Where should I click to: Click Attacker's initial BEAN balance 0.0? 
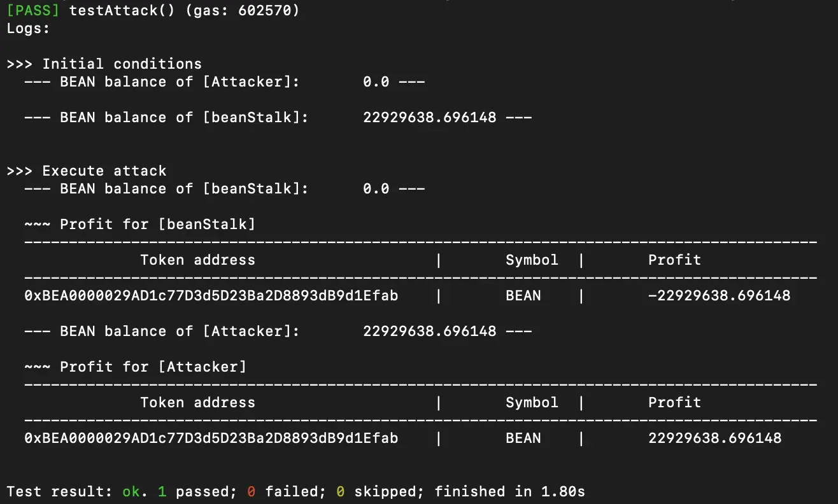tap(376, 82)
